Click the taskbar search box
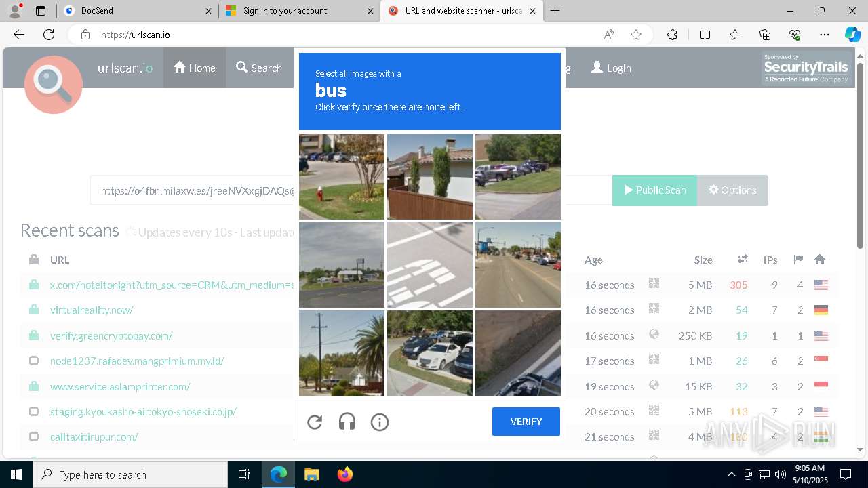The width and height of the screenshot is (868, 488). coord(130,474)
